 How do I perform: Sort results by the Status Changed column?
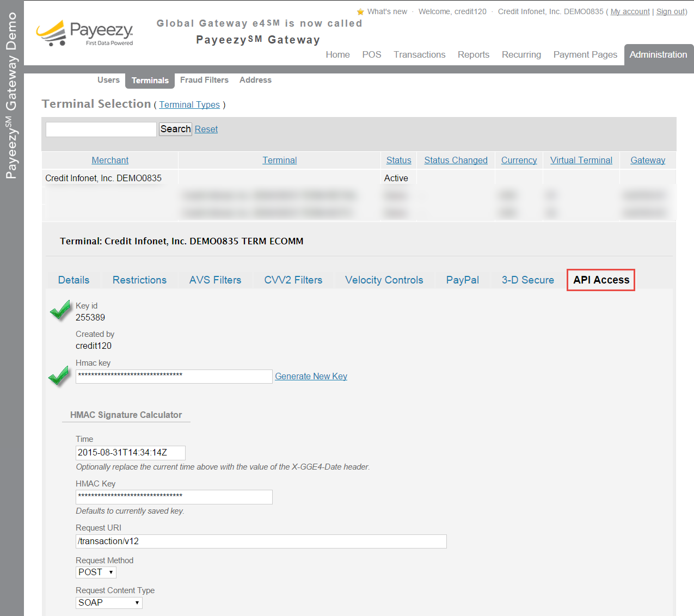coord(456,160)
